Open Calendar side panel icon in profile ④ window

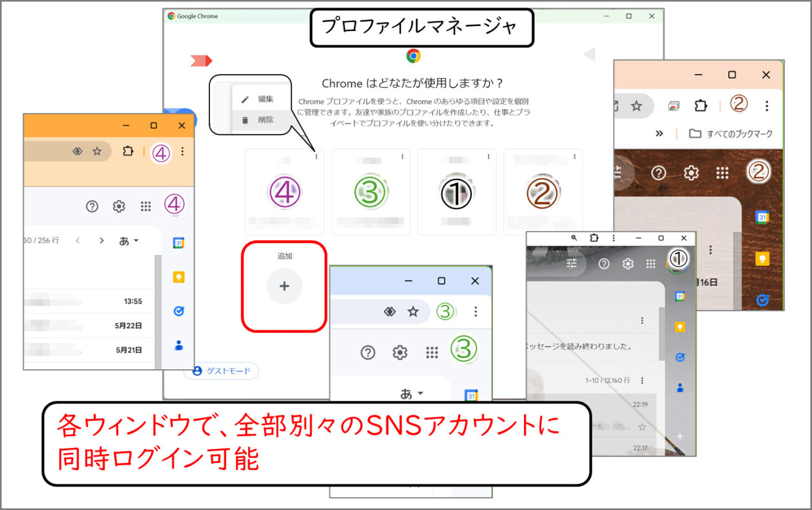click(x=179, y=243)
